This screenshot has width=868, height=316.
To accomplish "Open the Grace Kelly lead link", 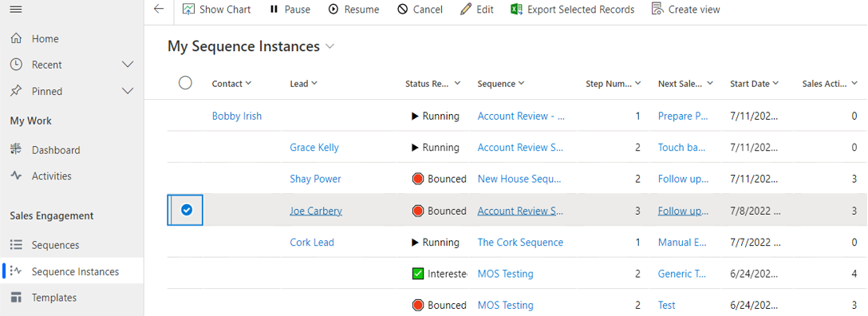I will coord(314,148).
